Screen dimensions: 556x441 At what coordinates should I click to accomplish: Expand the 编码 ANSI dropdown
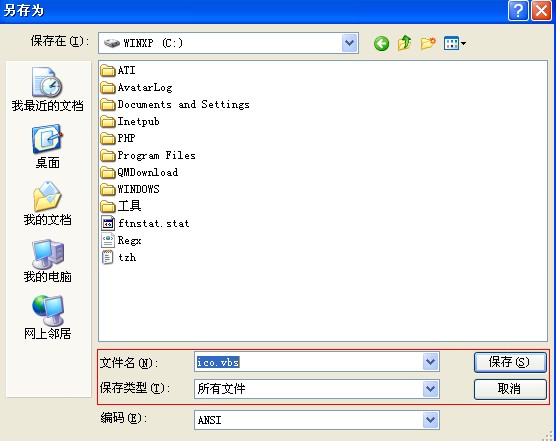tap(430, 420)
